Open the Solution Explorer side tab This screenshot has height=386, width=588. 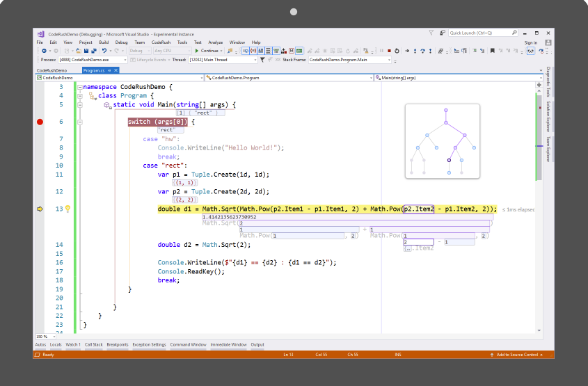tap(548, 117)
